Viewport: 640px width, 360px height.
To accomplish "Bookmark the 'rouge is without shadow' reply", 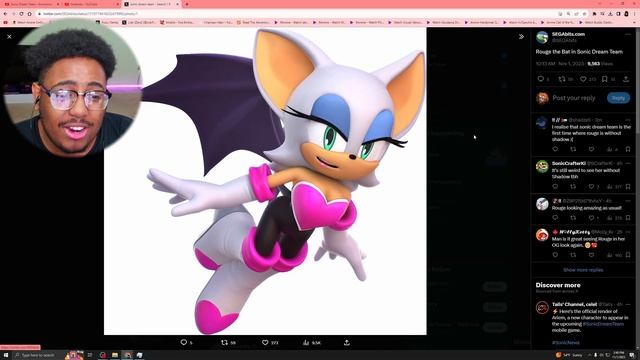I will [x=628, y=149].
